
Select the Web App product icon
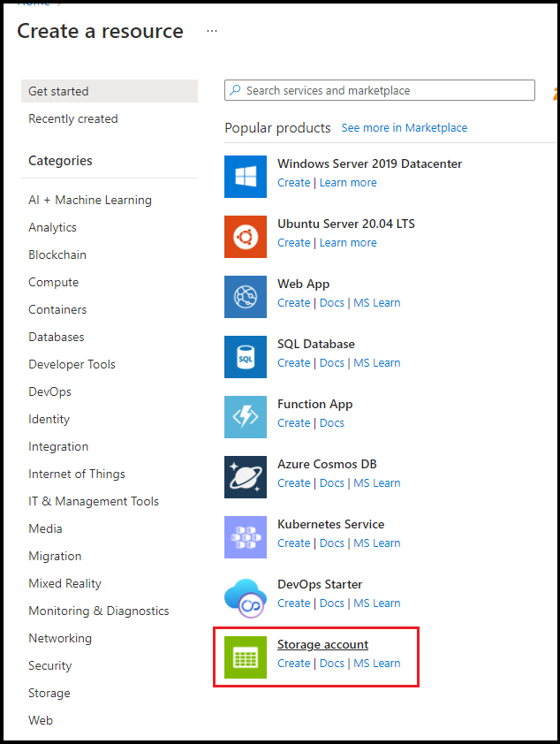245,297
